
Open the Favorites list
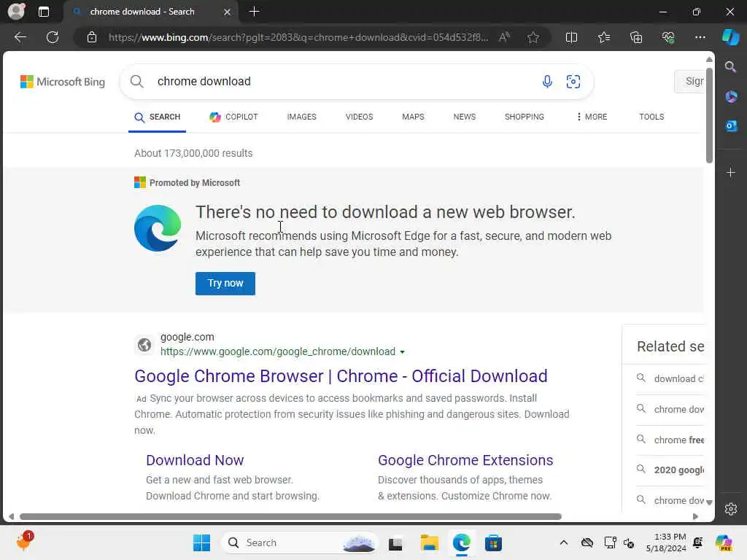coord(603,37)
